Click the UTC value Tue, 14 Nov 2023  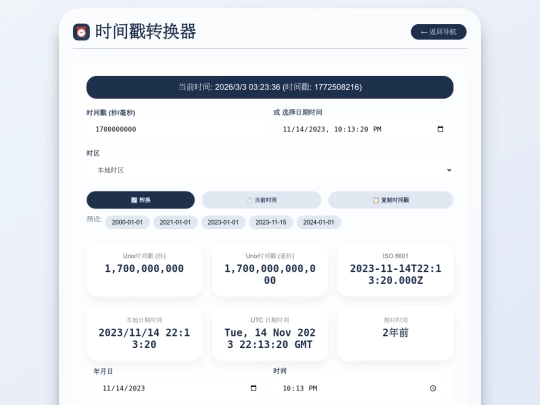pos(270,339)
